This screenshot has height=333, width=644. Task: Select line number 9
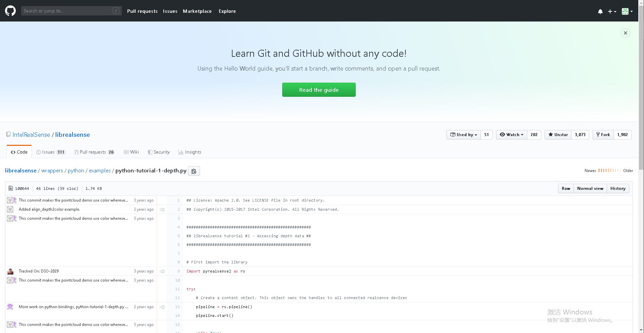coord(178,271)
